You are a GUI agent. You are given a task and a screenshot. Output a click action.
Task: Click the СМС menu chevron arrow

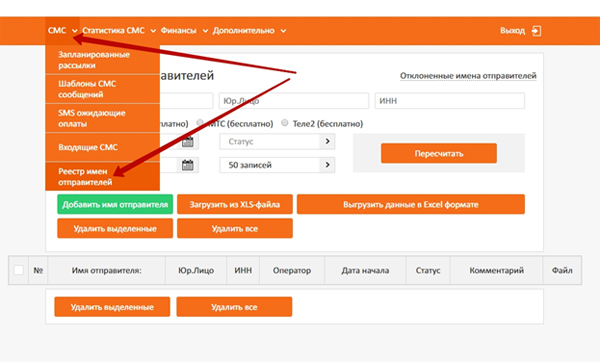[75, 31]
